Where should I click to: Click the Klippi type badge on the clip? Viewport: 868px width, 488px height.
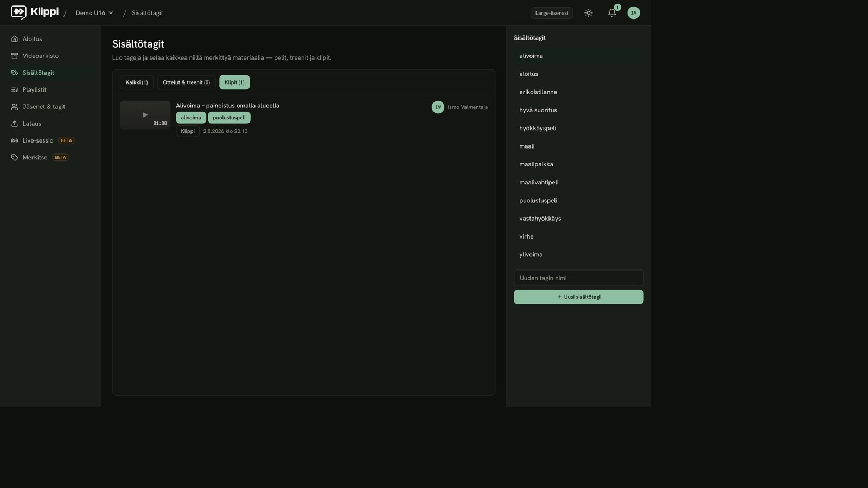(x=188, y=131)
